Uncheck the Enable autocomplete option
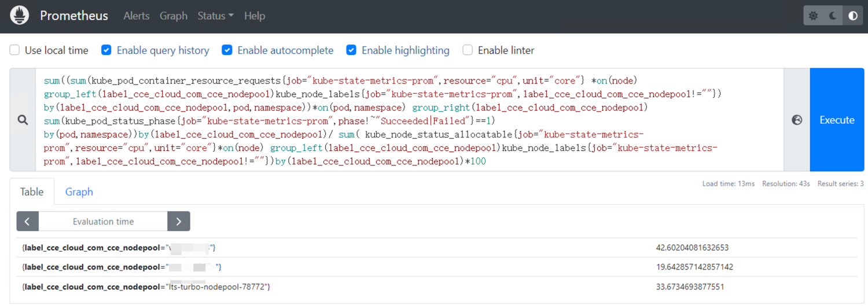Screen dimensions: 868x306 227,50
